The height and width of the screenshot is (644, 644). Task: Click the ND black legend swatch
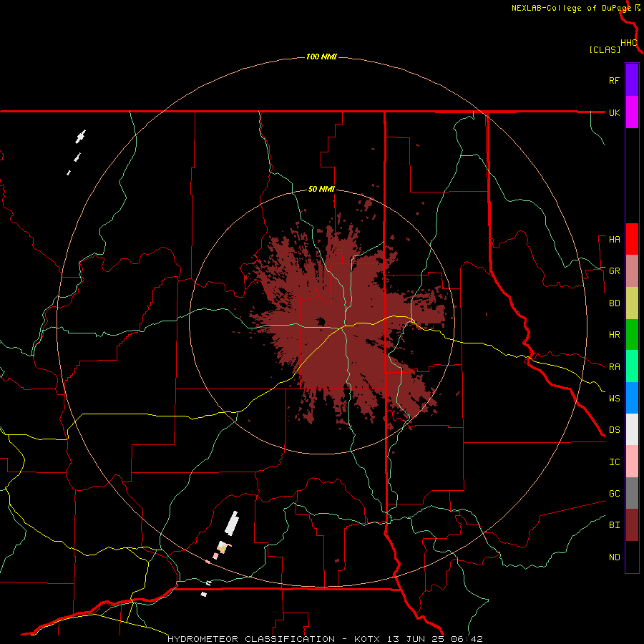click(632, 557)
